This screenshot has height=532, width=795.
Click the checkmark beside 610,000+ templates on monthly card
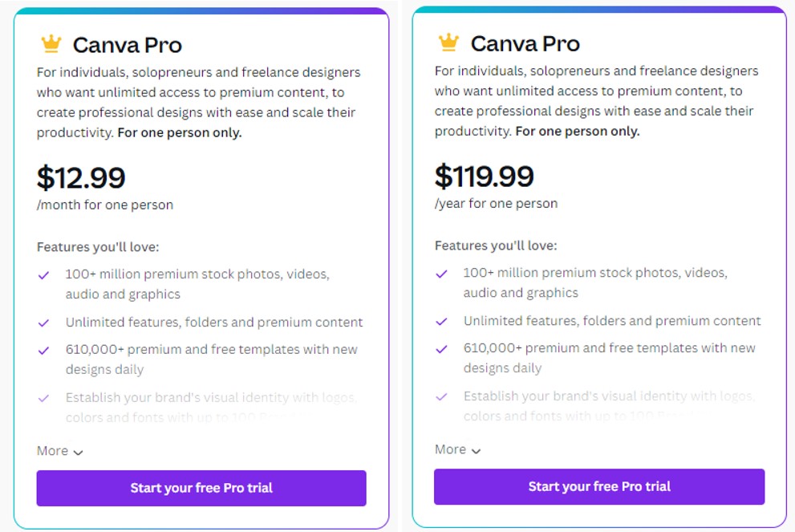pyautogui.click(x=44, y=349)
